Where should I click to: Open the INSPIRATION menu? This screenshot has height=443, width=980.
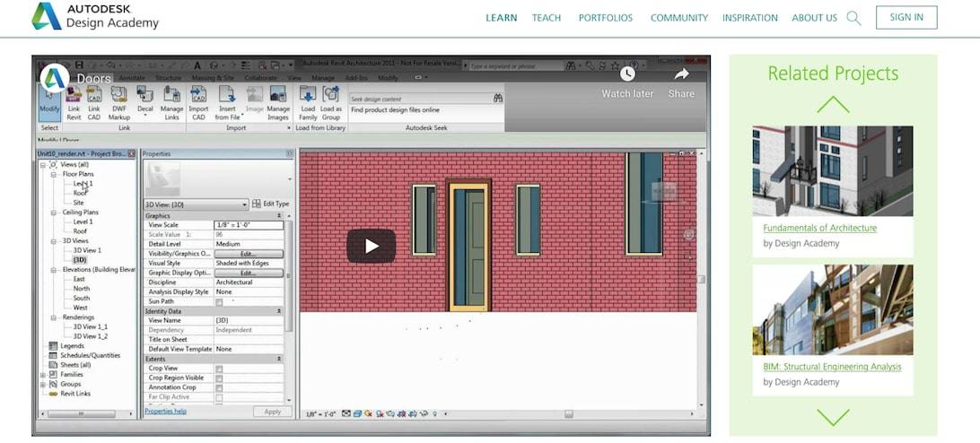pyautogui.click(x=750, y=18)
